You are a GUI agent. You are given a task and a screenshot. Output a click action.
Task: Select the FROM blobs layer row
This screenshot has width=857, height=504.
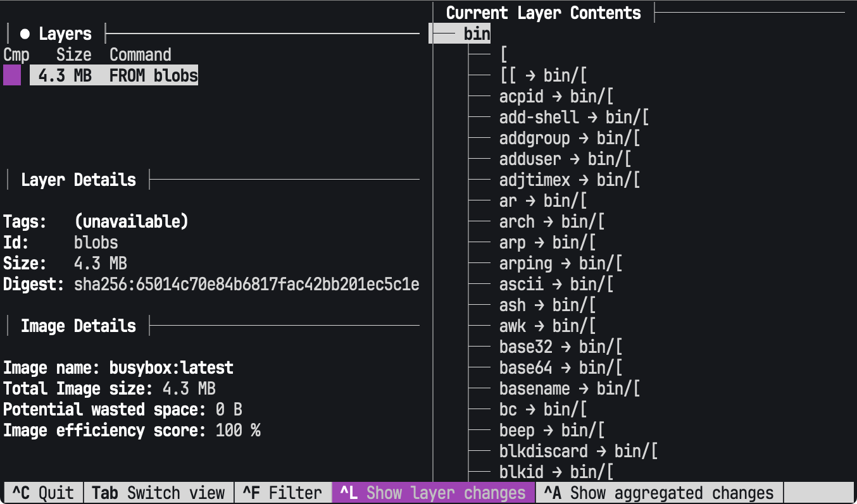tap(114, 76)
